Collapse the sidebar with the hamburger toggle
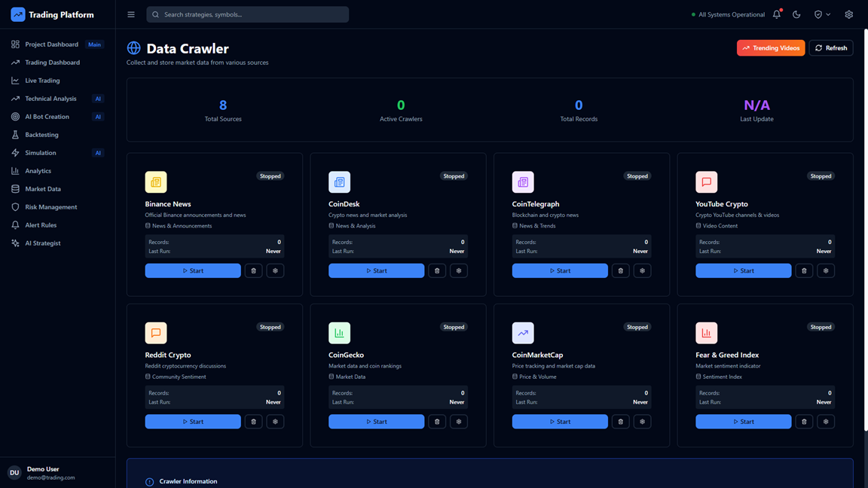This screenshot has width=868, height=488. 131,14
